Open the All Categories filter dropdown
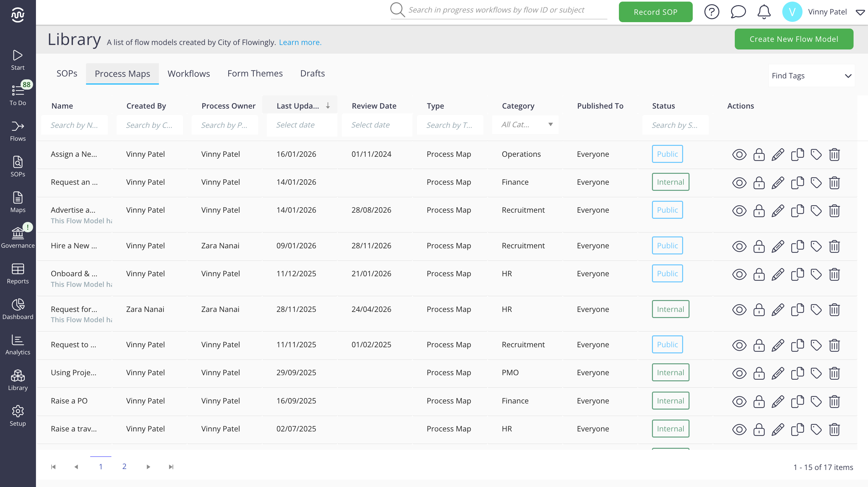868x487 pixels. click(526, 125)
